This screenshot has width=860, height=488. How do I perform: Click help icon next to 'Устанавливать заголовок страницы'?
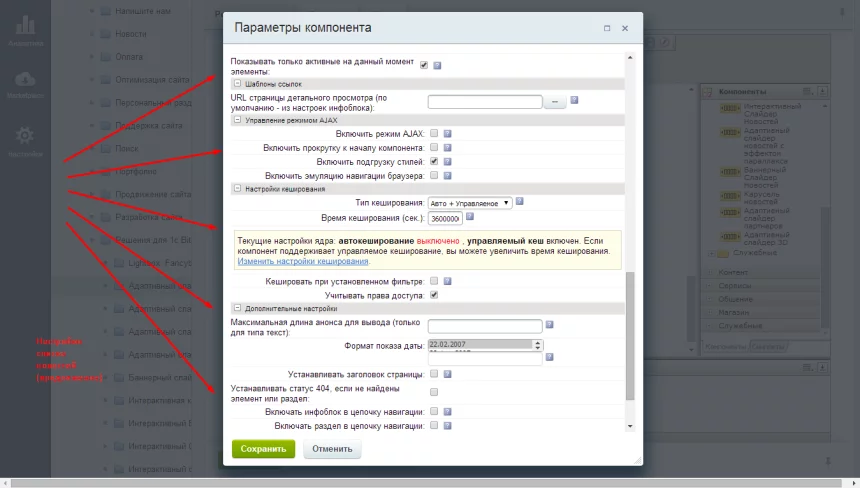tap(448, 374)
